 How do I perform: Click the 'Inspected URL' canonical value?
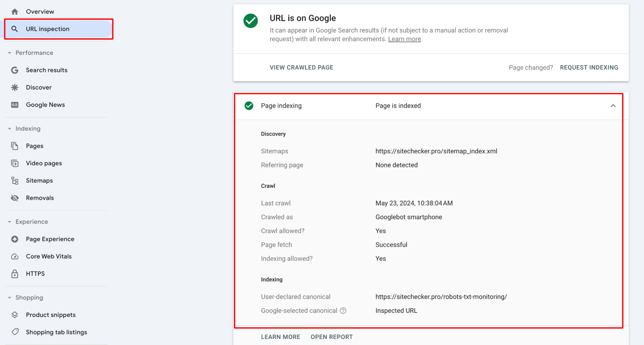[x=396, y=311]
